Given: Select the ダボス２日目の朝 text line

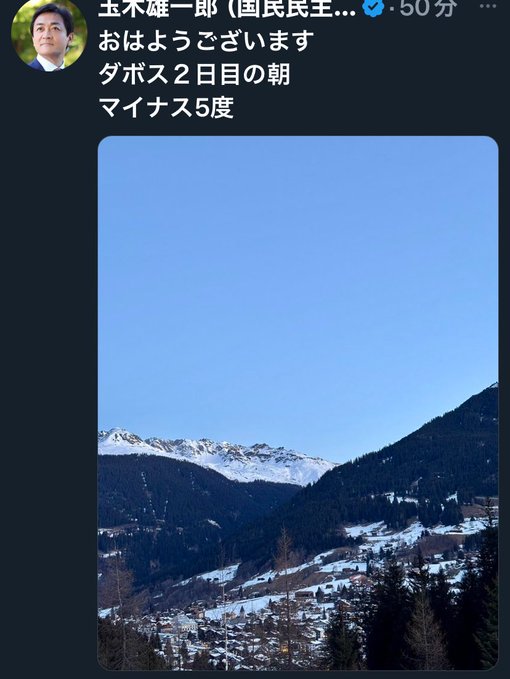Looking at the screenshot, I should pos(194,74).
